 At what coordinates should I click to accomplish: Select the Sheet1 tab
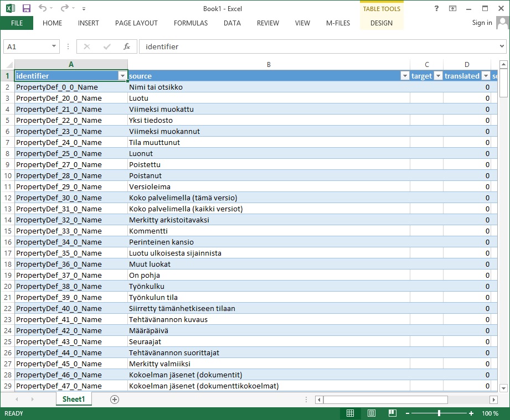pos(74,399)
